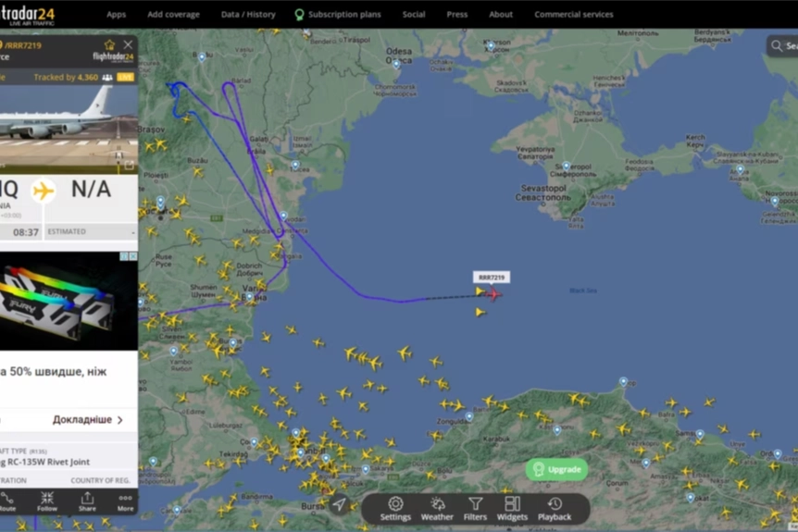Go to Subscription plans
The height and width of the screenshot is (532, 798).
[x=337, y=14]
